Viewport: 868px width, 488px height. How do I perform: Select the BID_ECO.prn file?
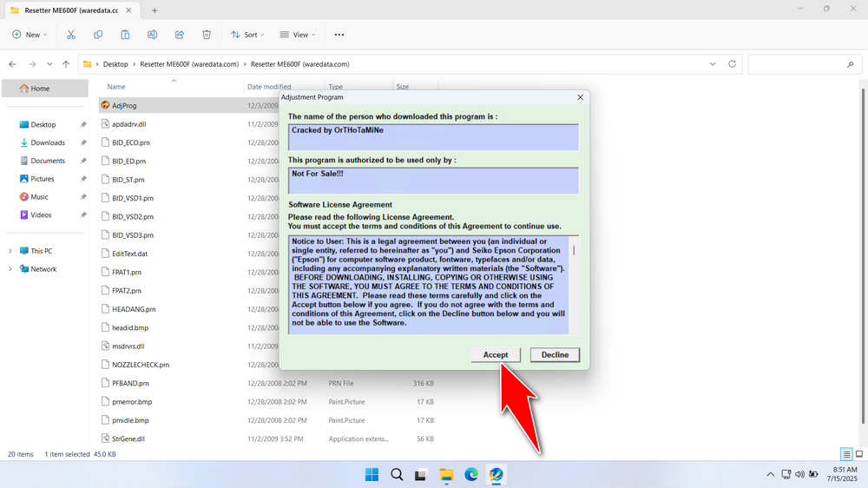point(131,143)
